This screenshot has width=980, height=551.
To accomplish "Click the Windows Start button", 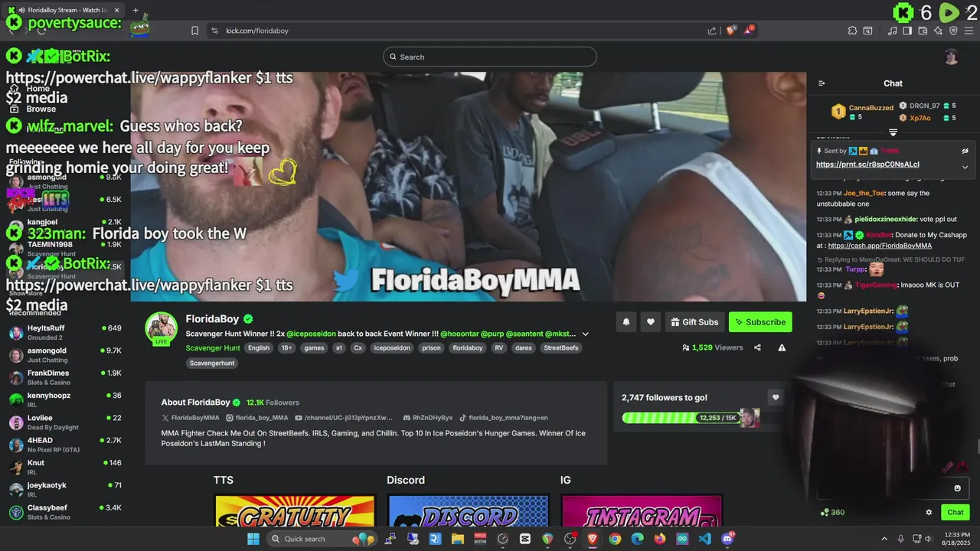I will click(x=253, y=539).
